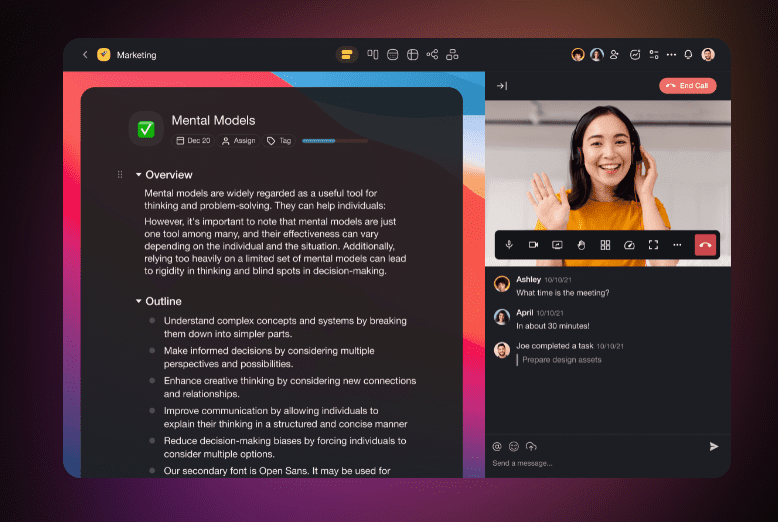Click the red hang-up icon
The width and height of the screenshot is (778, 522).
pos(705,245)
